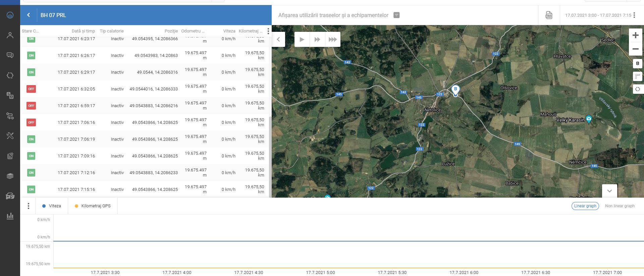The width and height of the screenshot is (644, 276).
Task: Collapse the map panel with left chevron
Action: coord(278,40)
